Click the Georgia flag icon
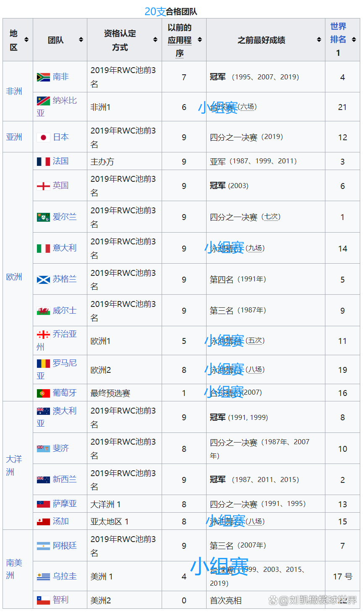The width and height of the screenshot is (364, 613). coord(43,335)
